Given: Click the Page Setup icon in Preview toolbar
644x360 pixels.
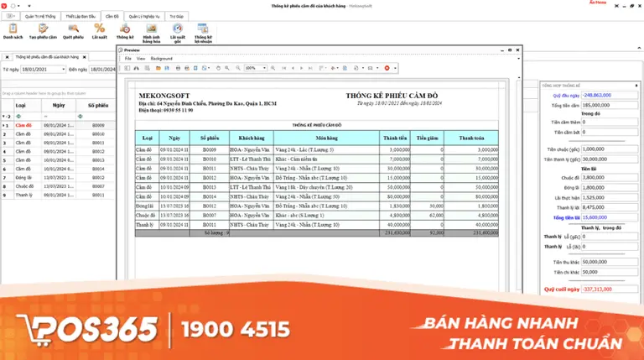Looking at the screenshot, I should [195, 68].
